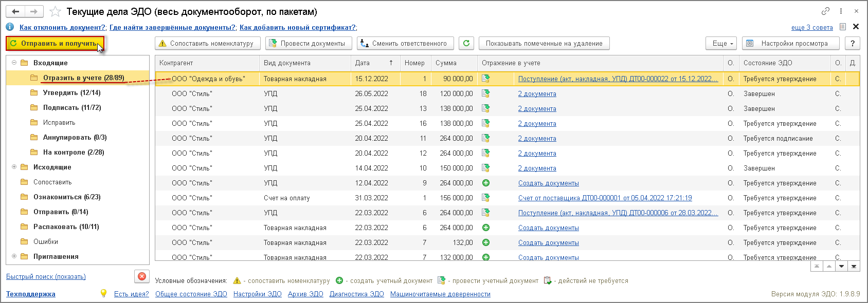The height and width of the screenshot is (303, 868).
Task: Collapse the Входящие folder tree
Action: point(14,63)
